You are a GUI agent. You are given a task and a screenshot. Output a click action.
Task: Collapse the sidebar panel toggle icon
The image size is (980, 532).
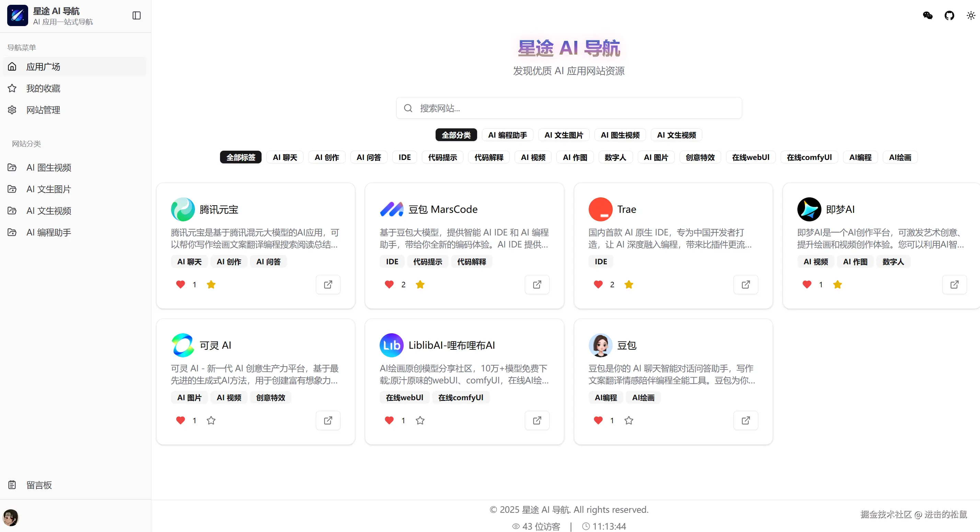point(137,15)
